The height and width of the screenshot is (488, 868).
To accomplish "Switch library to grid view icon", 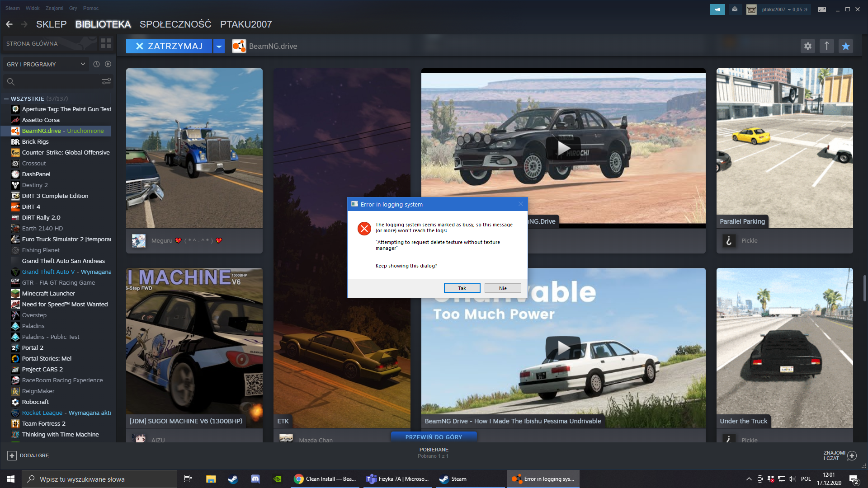I will 106,43.
